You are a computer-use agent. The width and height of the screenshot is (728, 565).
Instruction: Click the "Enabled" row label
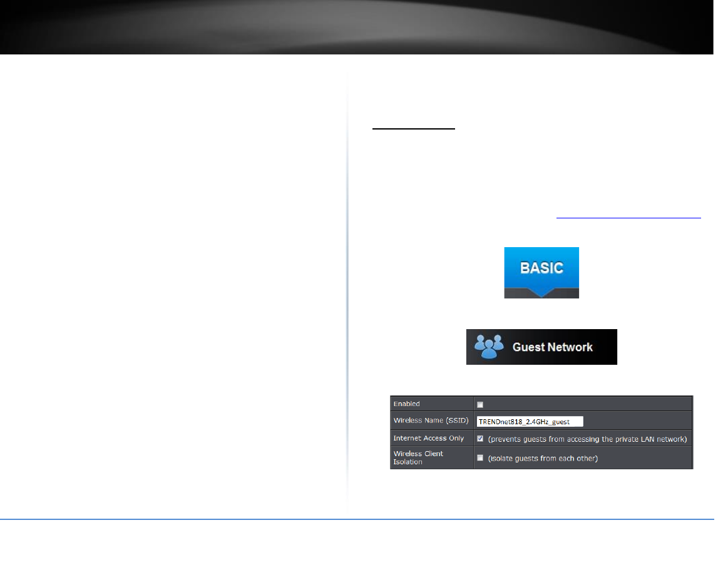tap(407, 404)
